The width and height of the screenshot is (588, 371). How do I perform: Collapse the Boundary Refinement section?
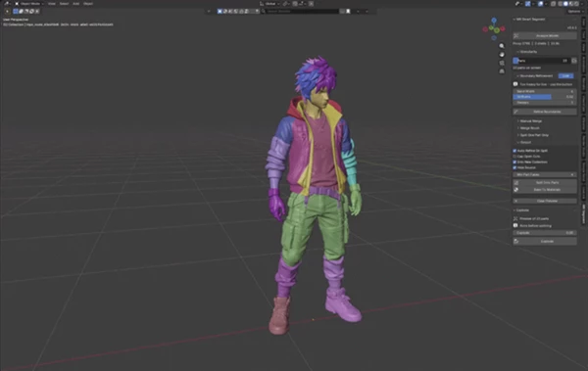(x=534, y=75)
